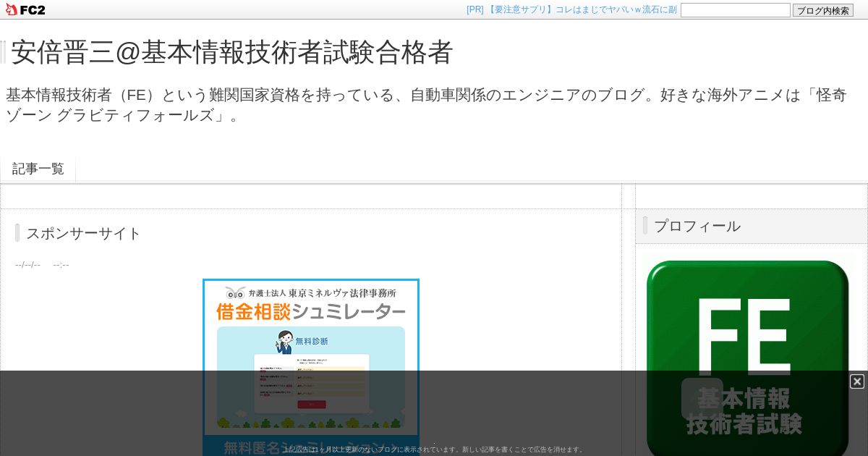
Task: Close the bottom overlay ad banner
Action: tap(857, 381)
